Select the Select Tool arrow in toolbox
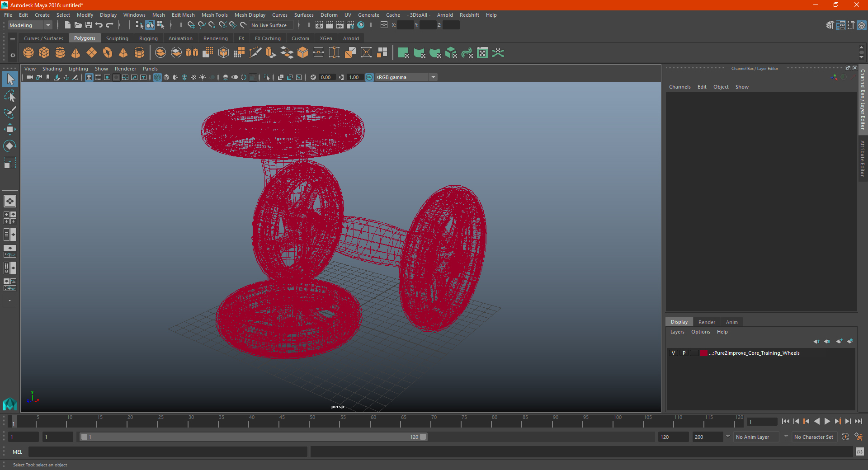Image resolution: width=868 pixels, height=470 pixels. (x=10, y=80)
